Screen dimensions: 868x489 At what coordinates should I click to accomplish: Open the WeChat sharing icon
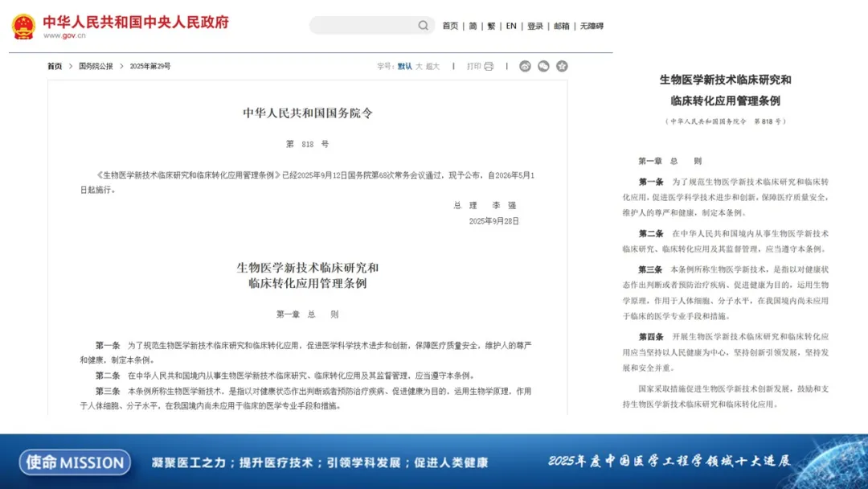click(542, 68)
